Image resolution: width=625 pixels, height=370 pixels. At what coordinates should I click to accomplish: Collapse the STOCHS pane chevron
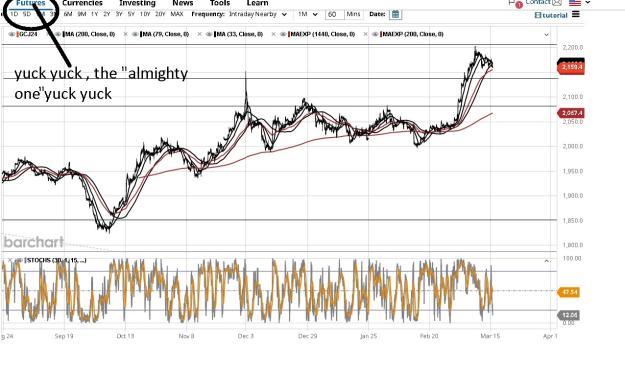tap(546, 261)
